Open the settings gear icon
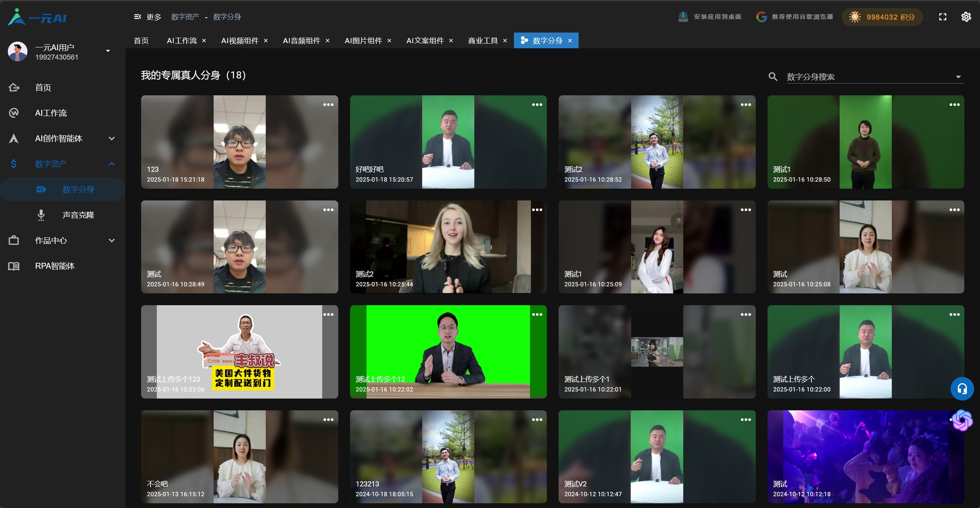 tap(966, 17)
